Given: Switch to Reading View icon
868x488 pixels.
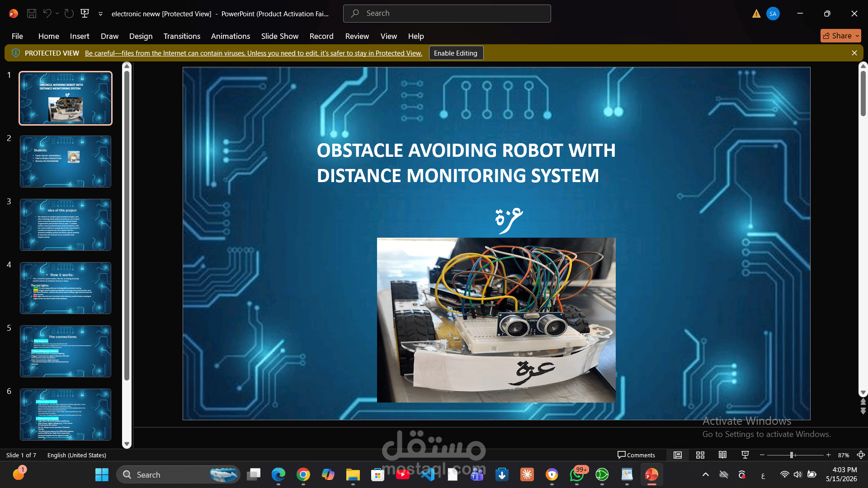Looking at the screenshot, I should coord(723,455).
